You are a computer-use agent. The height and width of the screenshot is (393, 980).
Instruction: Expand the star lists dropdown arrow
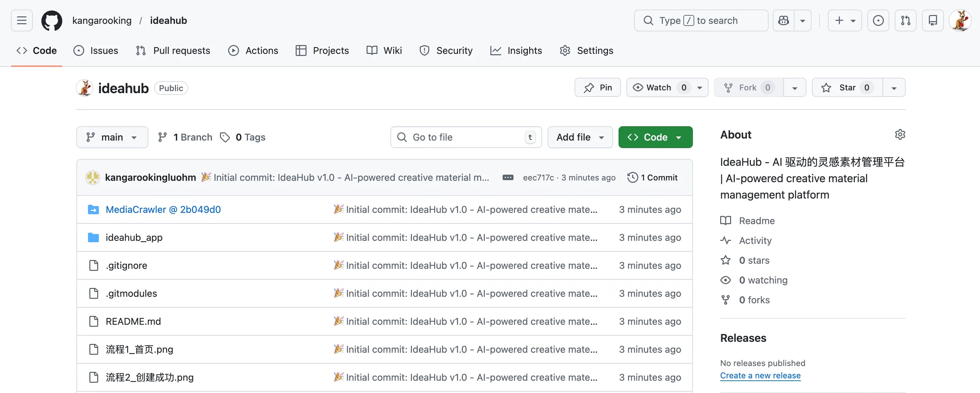tap(894, 88)
